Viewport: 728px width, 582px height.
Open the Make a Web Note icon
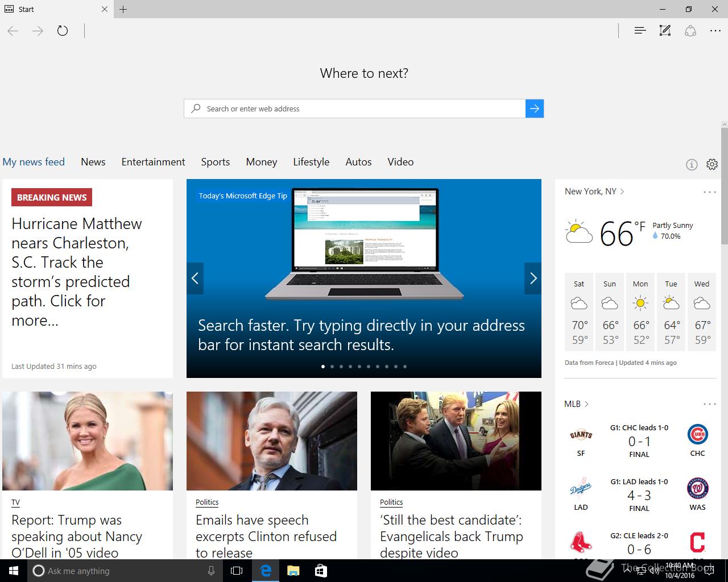665,31
